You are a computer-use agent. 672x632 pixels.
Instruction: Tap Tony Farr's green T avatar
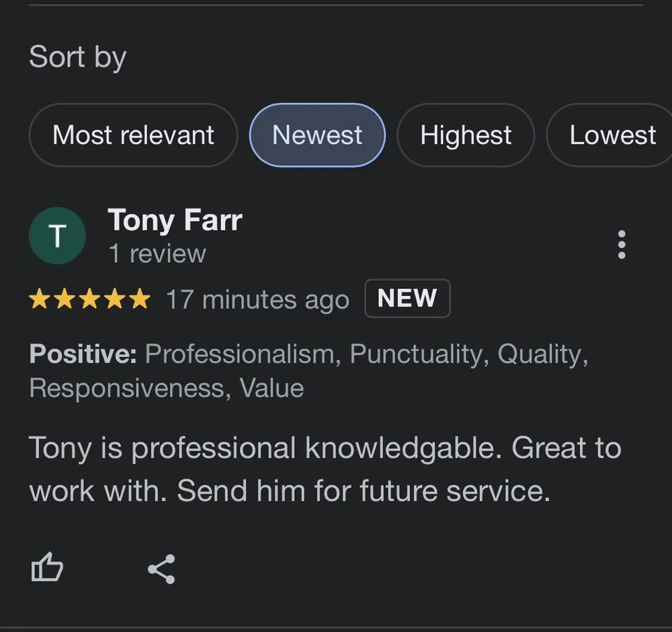(x=57, y=236)
